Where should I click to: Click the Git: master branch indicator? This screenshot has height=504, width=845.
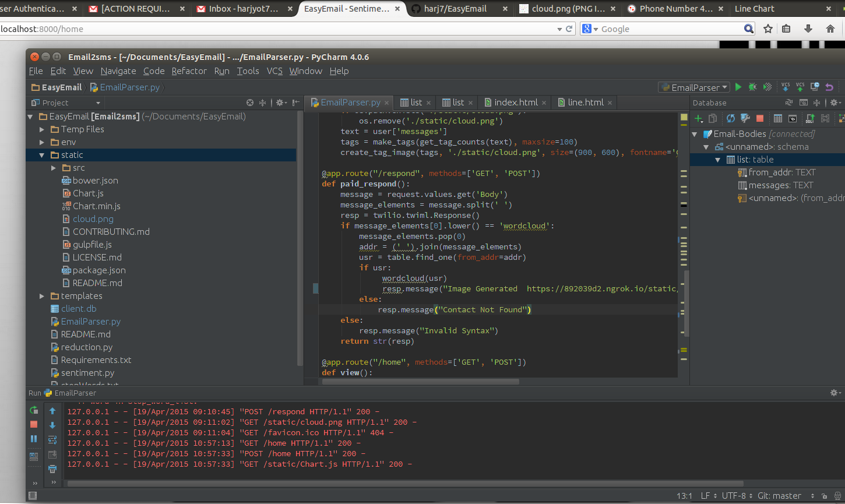(779, 496)
